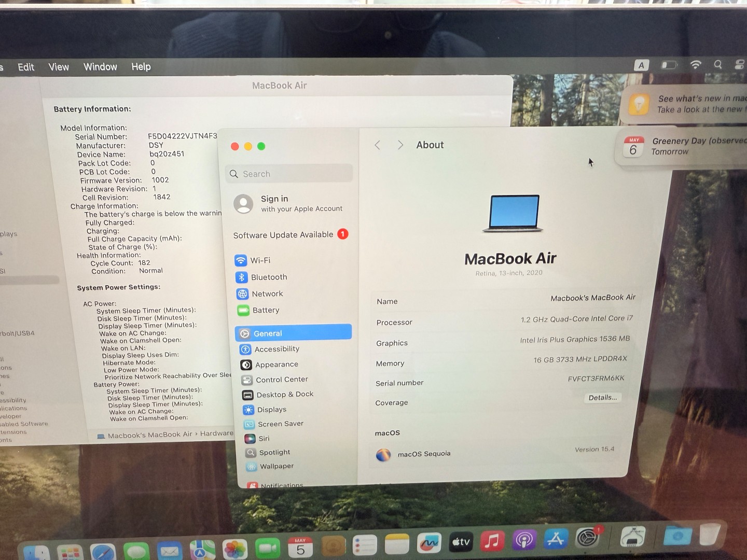747x560 pixels.
Task: Open Downloads folder in the dock
Action: [677, 535]
